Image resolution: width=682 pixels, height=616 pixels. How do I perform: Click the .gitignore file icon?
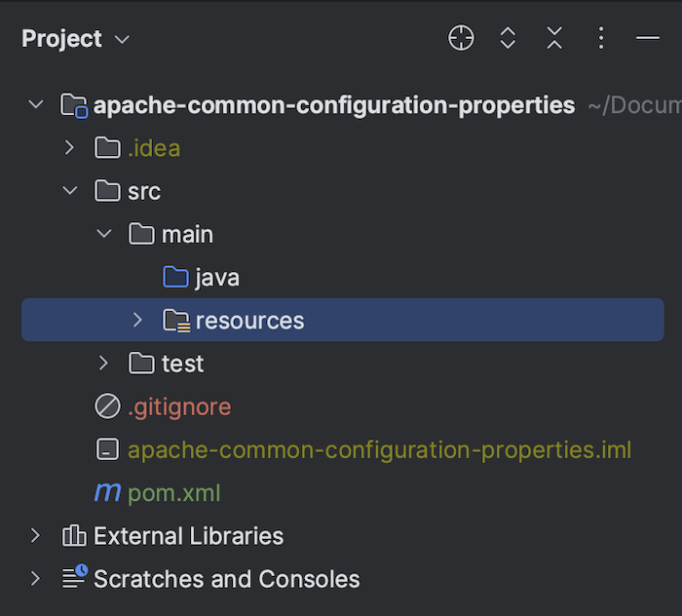point(107,406)
